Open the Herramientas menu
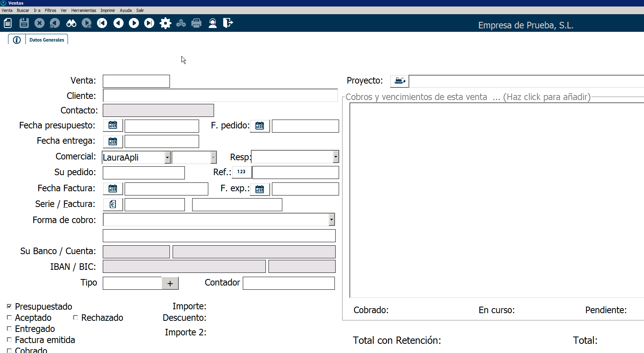Screen dimensions: 644x353 (84, 10)
